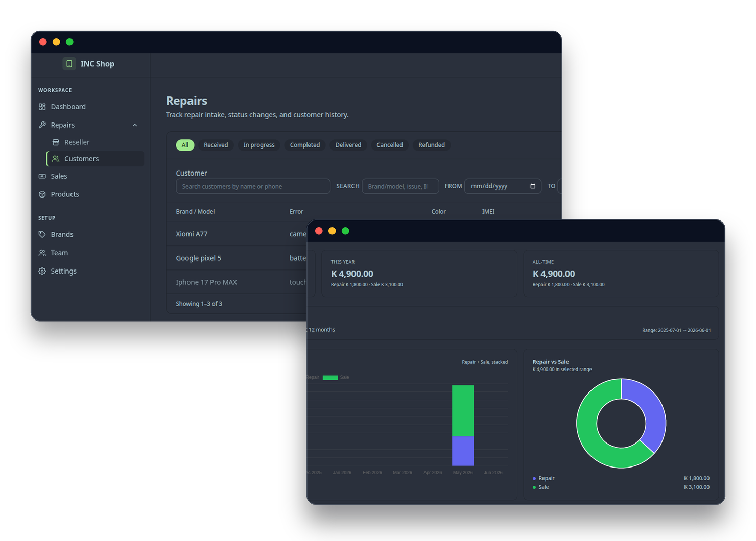Viewport: 756px width, 541px height.
Task: Click the Products box icon
Action: point(42,194)
